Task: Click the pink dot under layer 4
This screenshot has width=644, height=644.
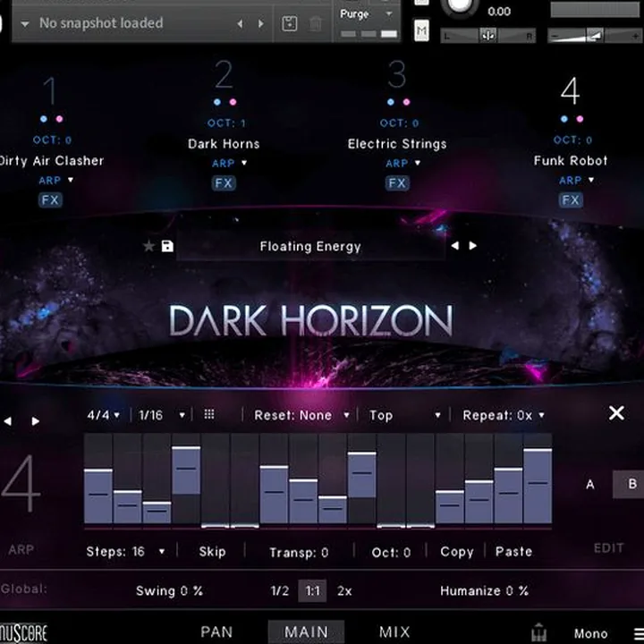Action: [x=580, y=119]
